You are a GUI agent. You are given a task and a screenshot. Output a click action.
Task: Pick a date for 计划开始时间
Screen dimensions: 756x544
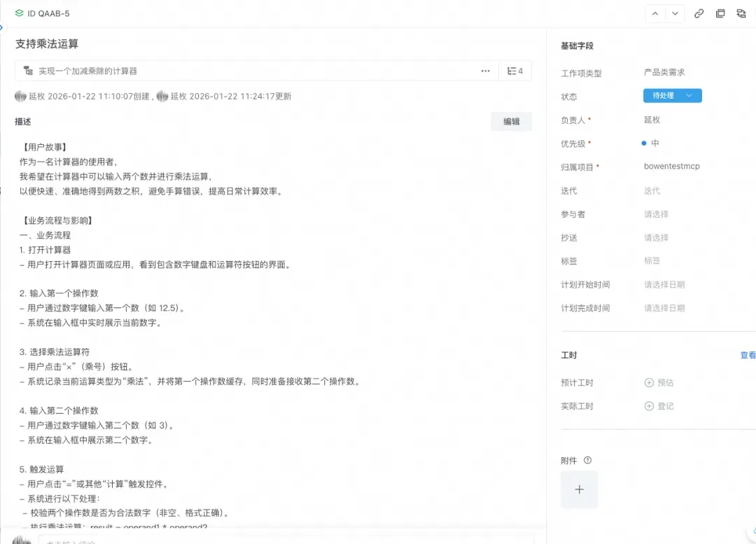[664, 284]
